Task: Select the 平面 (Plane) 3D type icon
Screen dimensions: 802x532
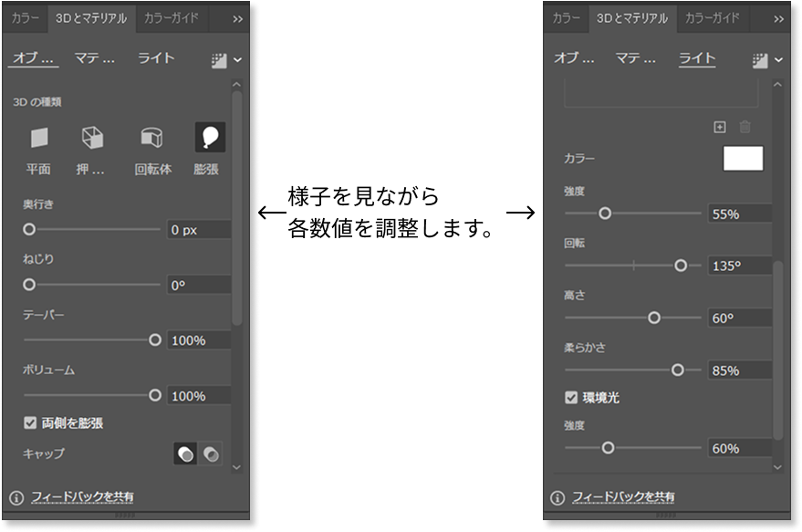Action: [38, 138]
